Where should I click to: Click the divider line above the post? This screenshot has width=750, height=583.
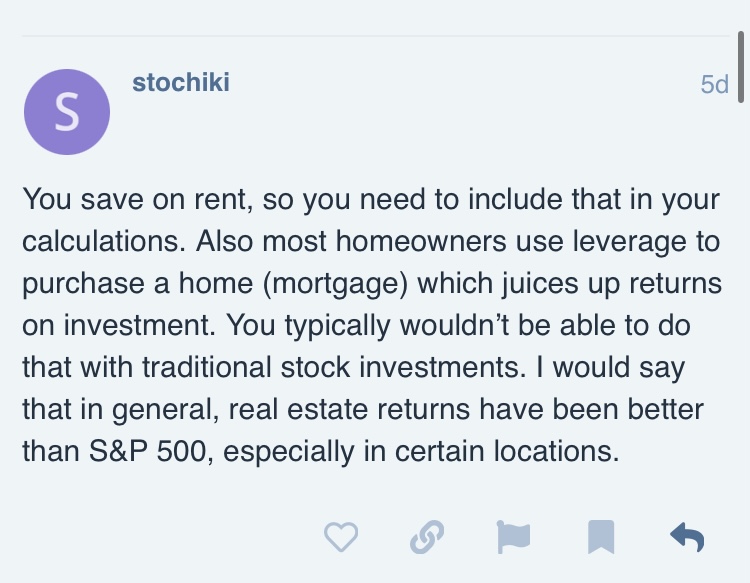point(375,36)
